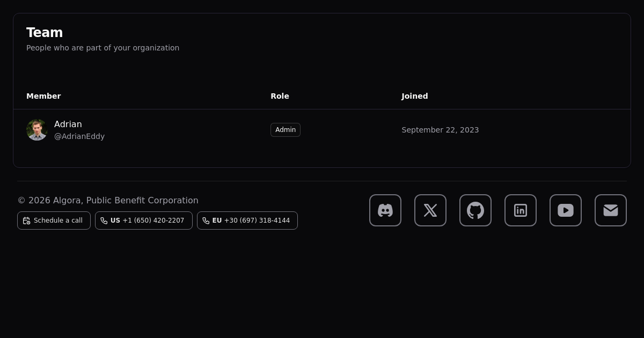Click the @AdrianEddy handle

(x=79, y=136)
